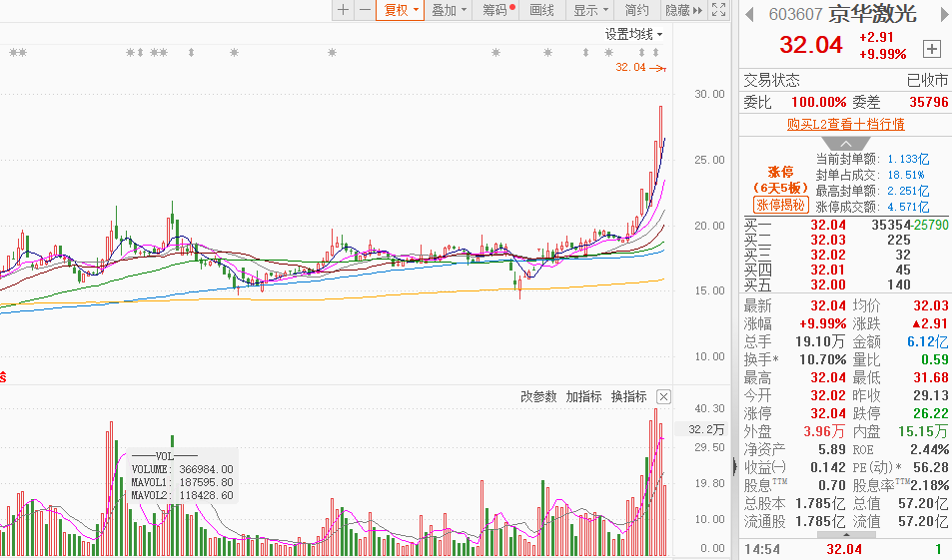The image size is (952, 560).
Task: Select the 买三 bid row at 32.02
Action: [846, 255]
